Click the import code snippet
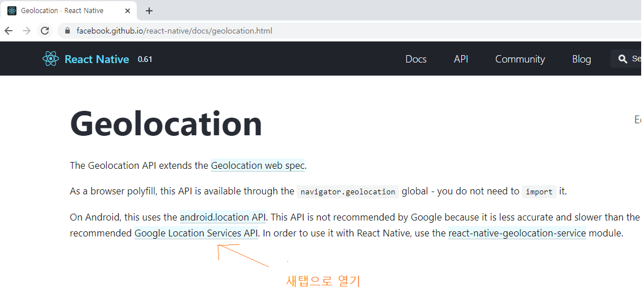Screen dimensions: 644x291 539,192
